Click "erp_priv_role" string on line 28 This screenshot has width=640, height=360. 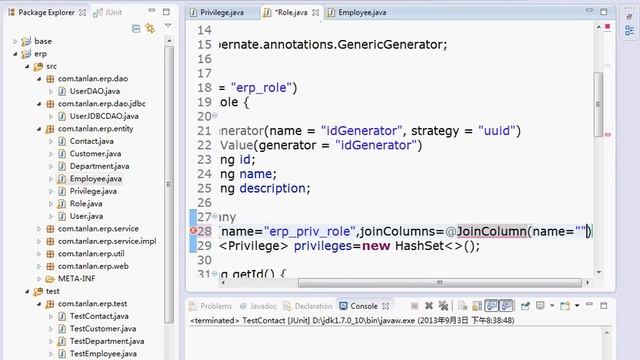[x=310, y=231]
